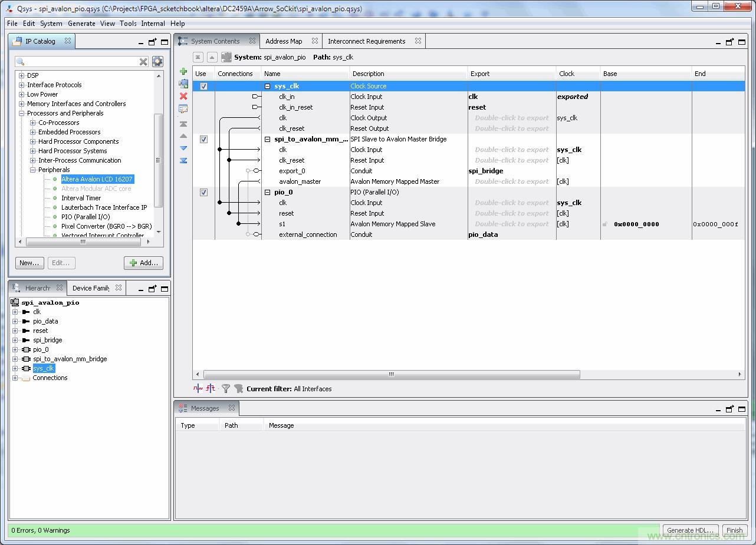This screenshot has height=545, width=756.
Task: Click the red X remove component icon
Action: click(x=183, y=96)
